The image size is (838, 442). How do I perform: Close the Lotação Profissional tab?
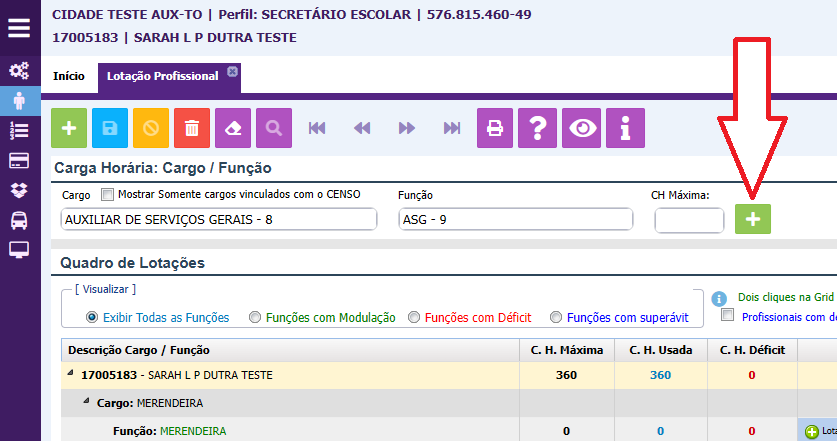coord(232,71)
